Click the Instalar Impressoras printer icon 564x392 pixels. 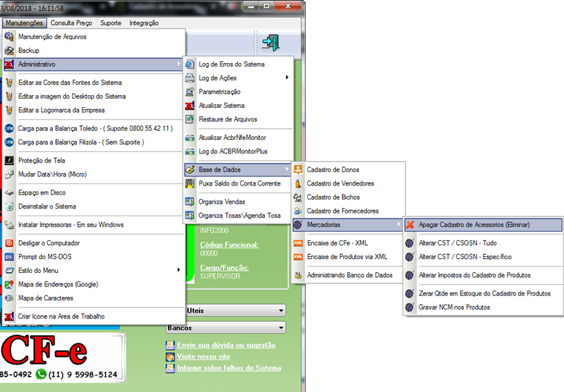point(9,225)
